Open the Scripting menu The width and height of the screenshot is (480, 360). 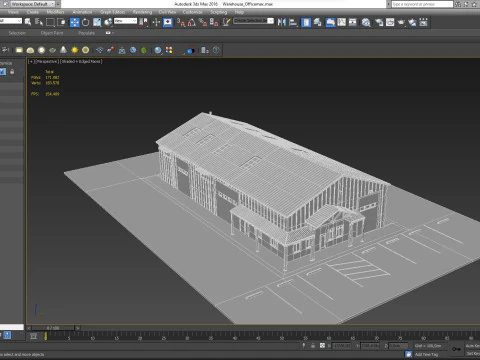pos(219,12)
